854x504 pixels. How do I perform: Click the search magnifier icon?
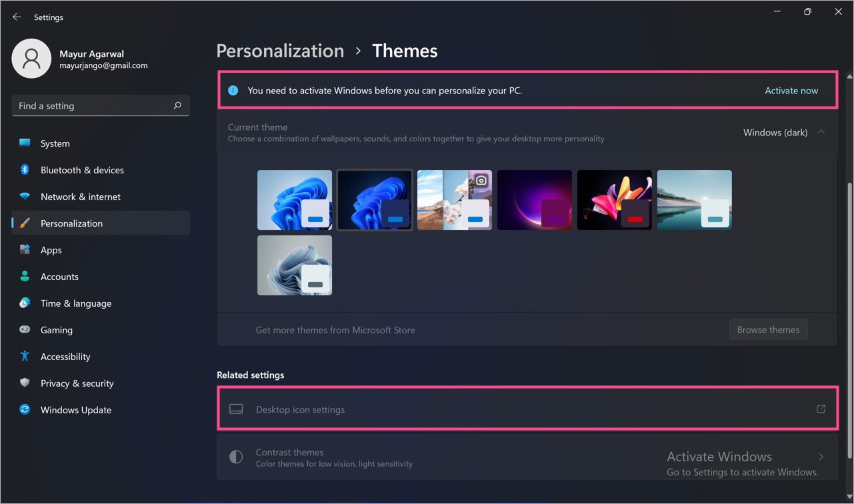tap(177, 105)
